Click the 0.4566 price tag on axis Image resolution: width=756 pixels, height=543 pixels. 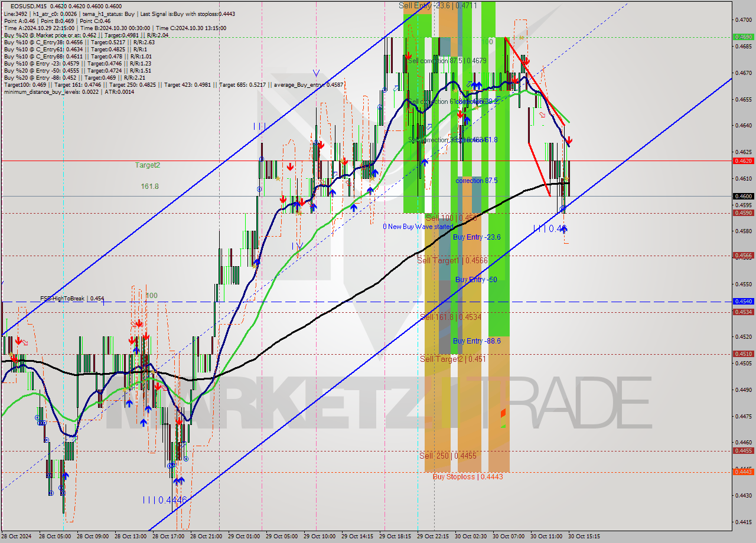click(x=742, y=256)
